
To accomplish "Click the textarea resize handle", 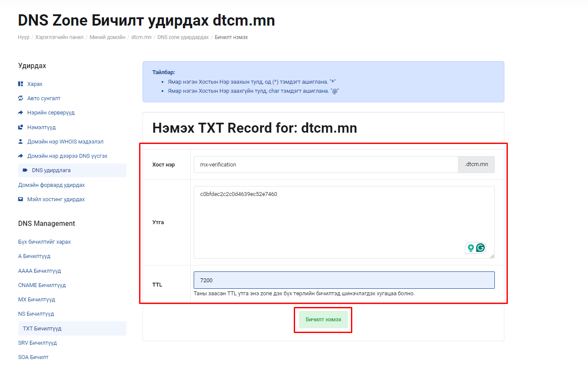I will (x=492, y=256).
